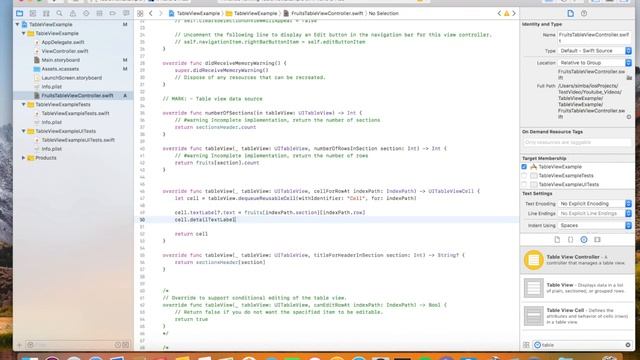Show the File inspector
Screen dimensions: 640x360
(x=571, y=13)
